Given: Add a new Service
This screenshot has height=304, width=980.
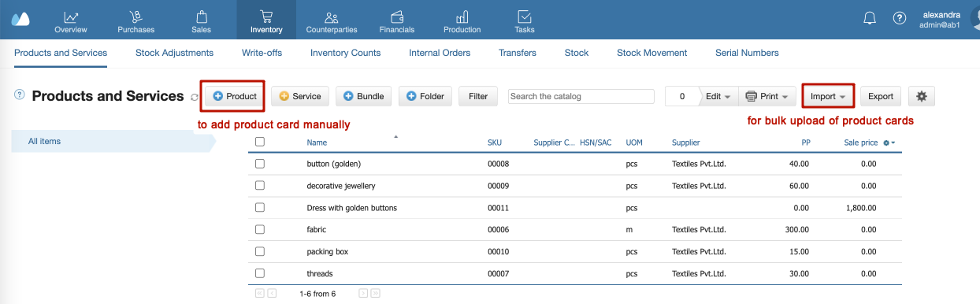Looking at the screenshot, I should pyautogui.click(x=300, y=96).
